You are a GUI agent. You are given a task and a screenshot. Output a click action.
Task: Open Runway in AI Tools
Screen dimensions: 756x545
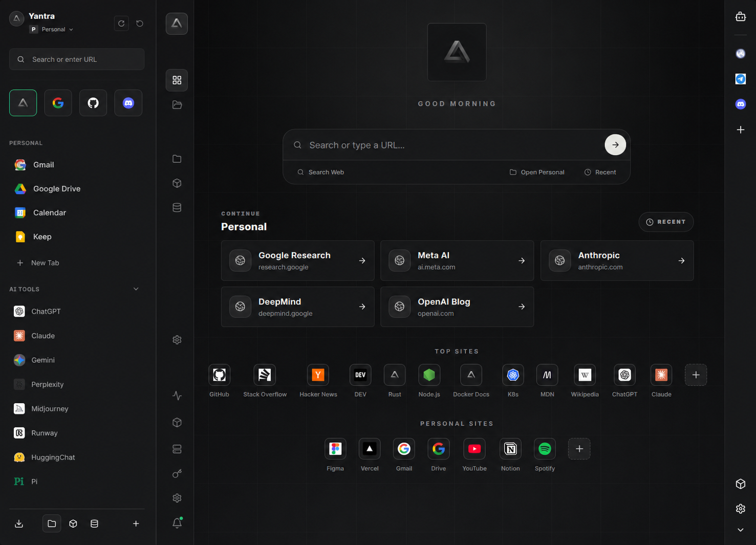77,433
